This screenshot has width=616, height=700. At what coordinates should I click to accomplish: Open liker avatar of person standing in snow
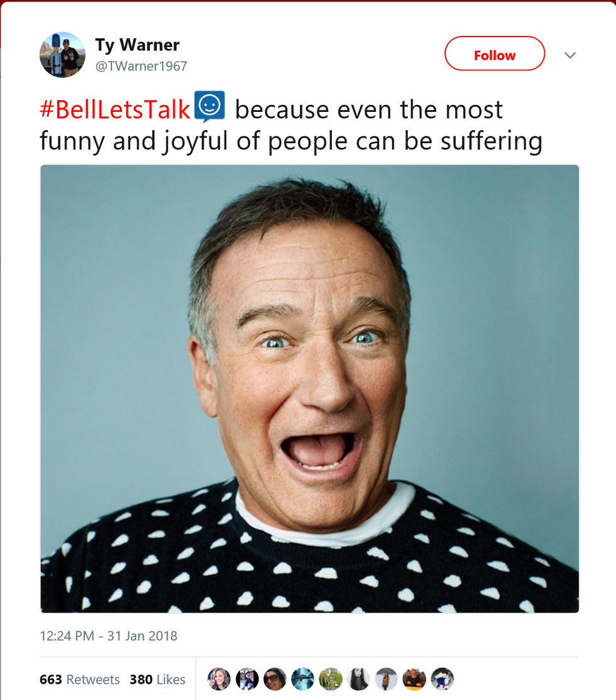387,679
